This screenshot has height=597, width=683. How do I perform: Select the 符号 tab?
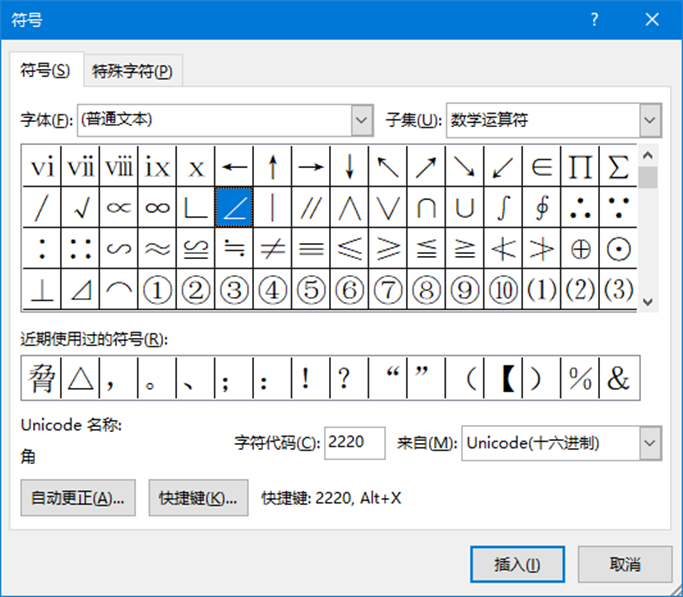point(46,71)
